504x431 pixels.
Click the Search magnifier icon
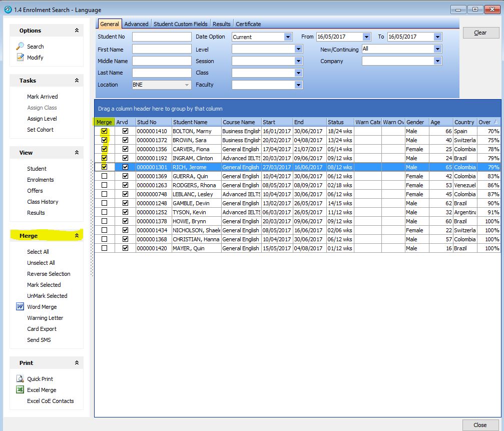pyautogui.click(x=20, y=47)
